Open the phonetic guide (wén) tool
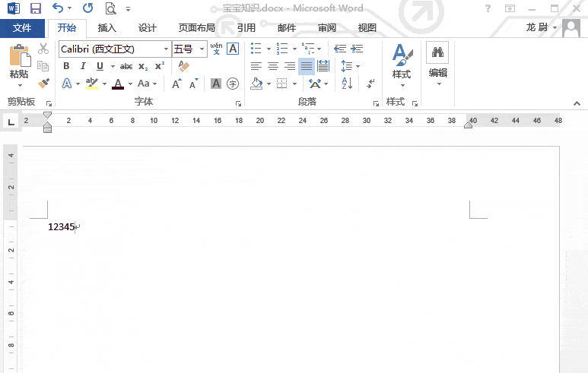Image resolution: width=588 pixels, height=373 pixels. 216,49
